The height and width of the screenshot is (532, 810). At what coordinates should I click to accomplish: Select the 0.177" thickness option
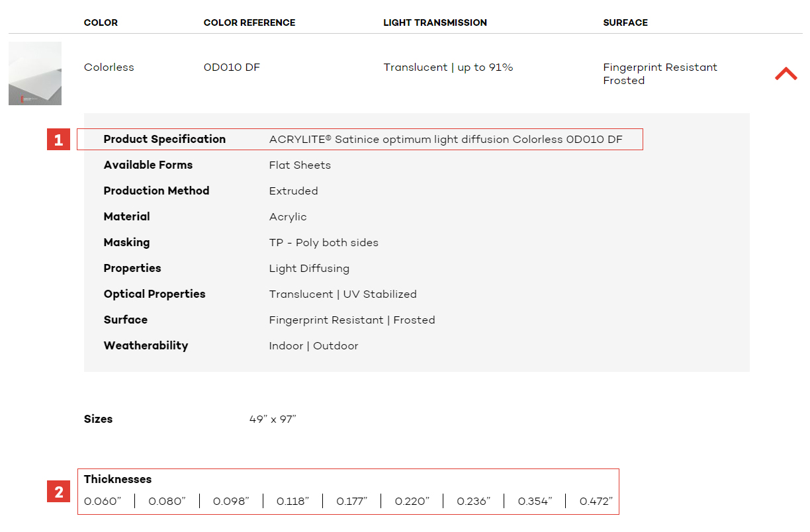click(351, 502)
